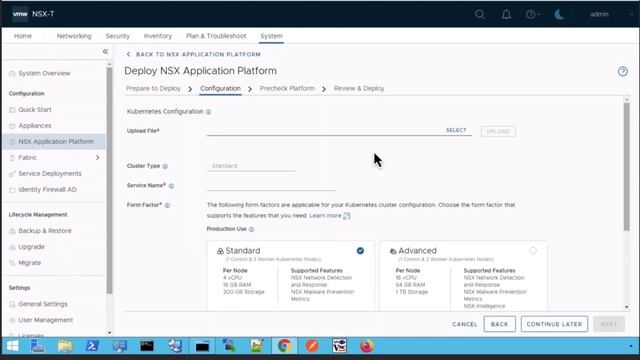
Task: Click the back arrow to NSX Application Platform
Action: pyautogui.click(x=129, y=54)
